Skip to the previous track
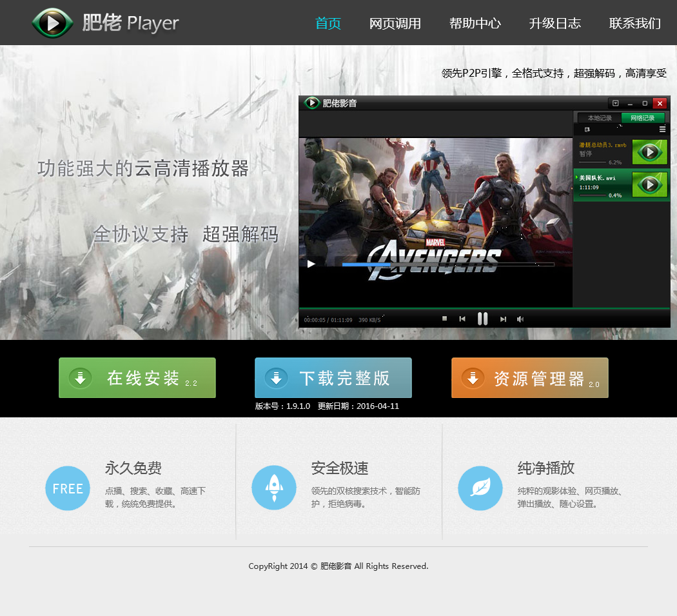The height and width of the screenshot is (616, 677). click(x=462, y=319)
